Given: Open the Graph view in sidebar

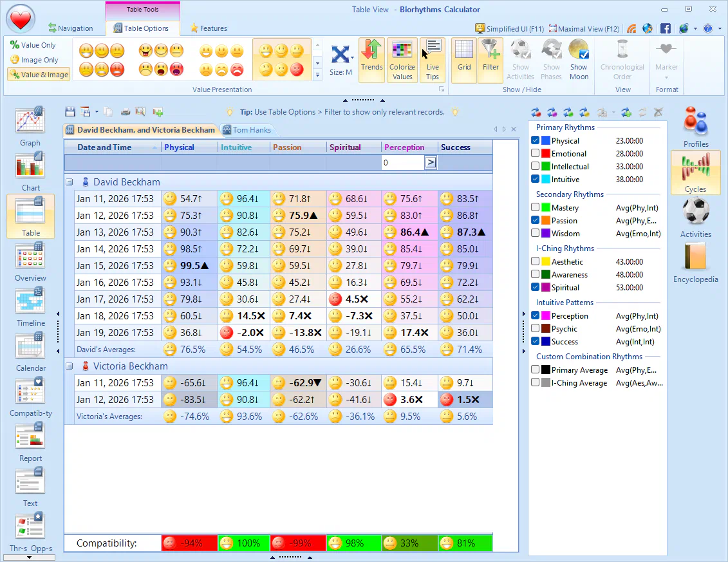Looking at the screenshot, I should tap(30, 127).
